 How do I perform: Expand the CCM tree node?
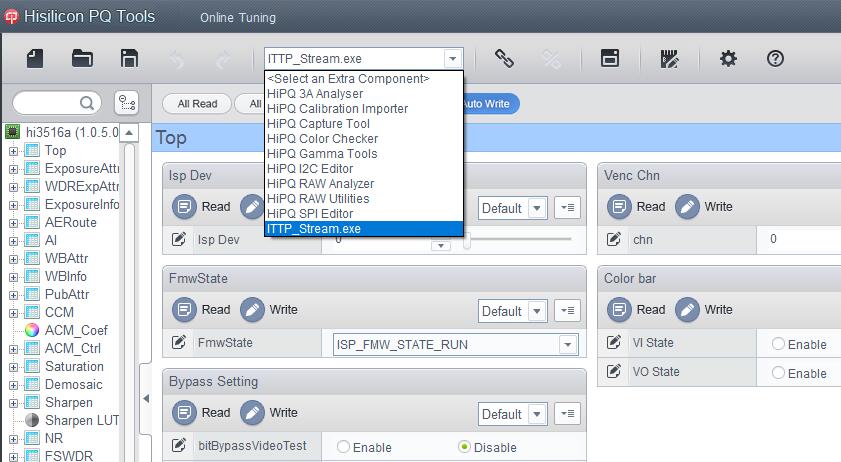click(13, 313)
